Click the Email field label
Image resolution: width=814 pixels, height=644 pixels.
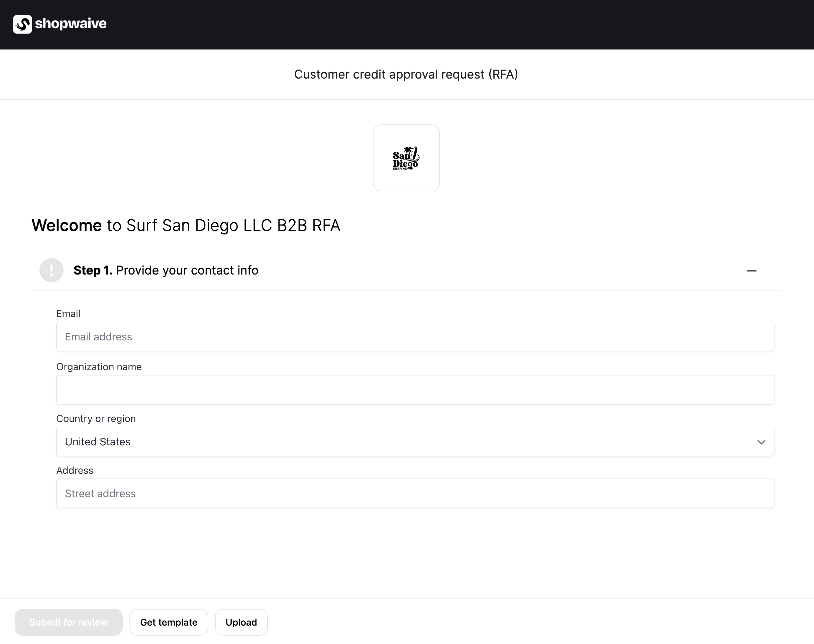[68, 314]
